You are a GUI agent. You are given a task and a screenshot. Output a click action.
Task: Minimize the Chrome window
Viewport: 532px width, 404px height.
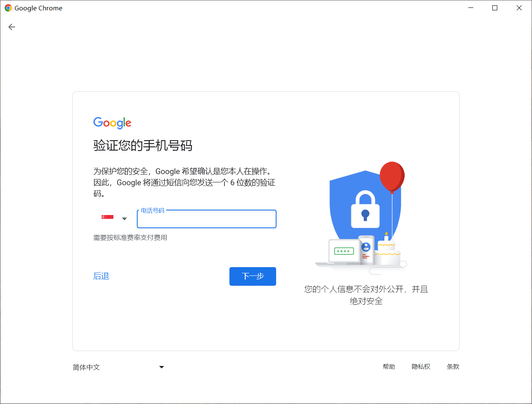pyautogui.click(x=470, y=8)
